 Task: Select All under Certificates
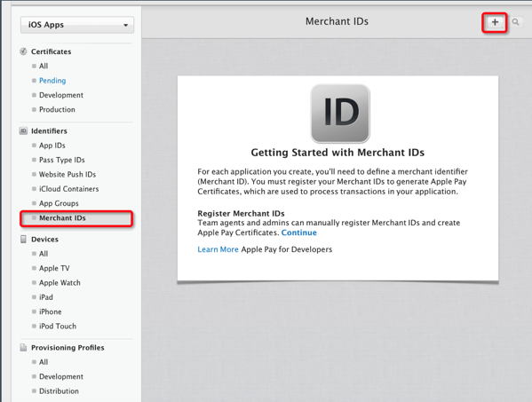44,66
